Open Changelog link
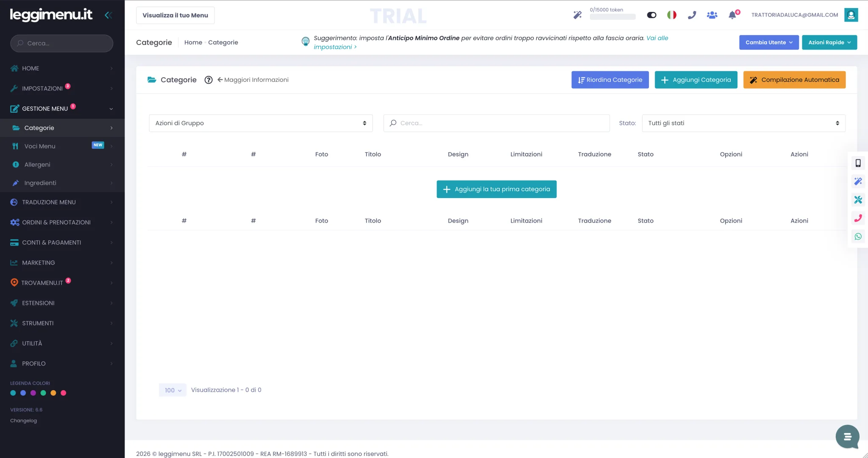Image resolution: width=868 pixels, height=458 pixels. coord(23,421)
